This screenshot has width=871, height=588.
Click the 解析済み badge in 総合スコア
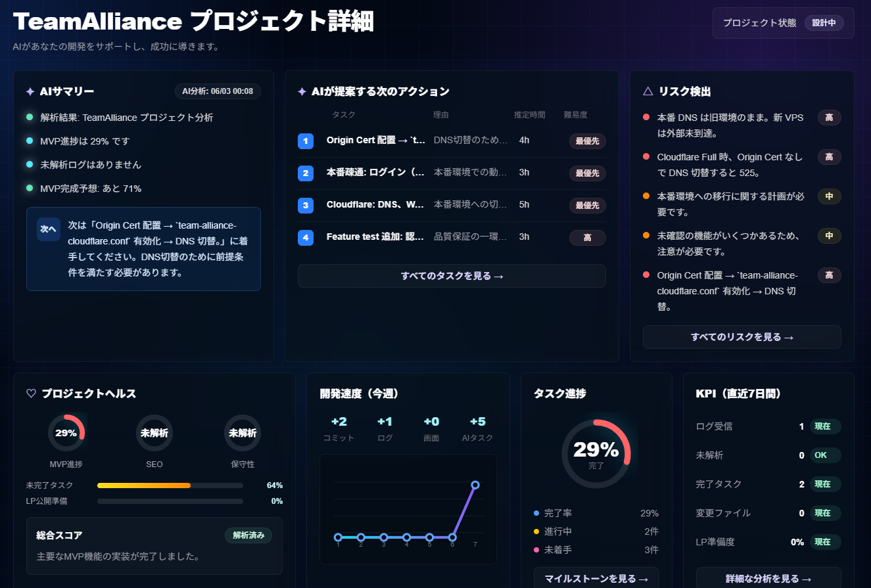click(x=248, y=535)
